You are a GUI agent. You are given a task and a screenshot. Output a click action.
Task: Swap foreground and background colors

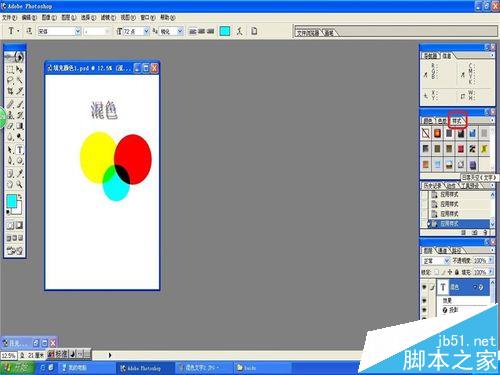click(20, 197)
